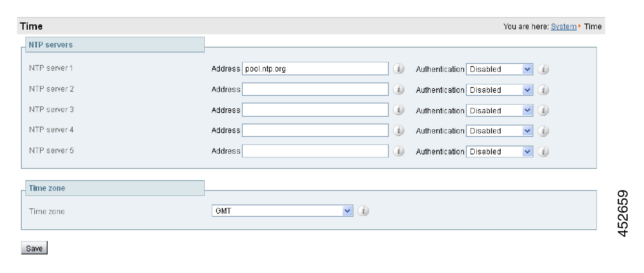Focus the NTP server 4 address field
Screen dimensions: 644x273
pos(315,130)
